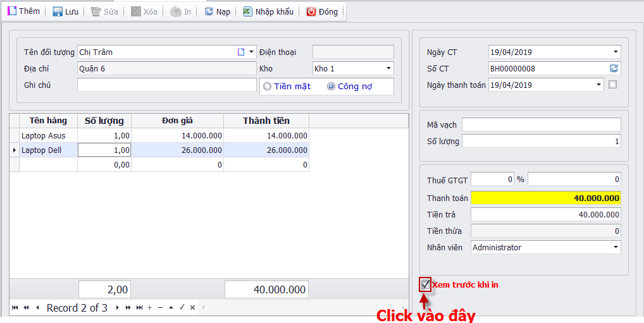The height and width of the screenshot is (323, 644).
Task: Jump to previous page in record navigator
Action: pos(27,308)
